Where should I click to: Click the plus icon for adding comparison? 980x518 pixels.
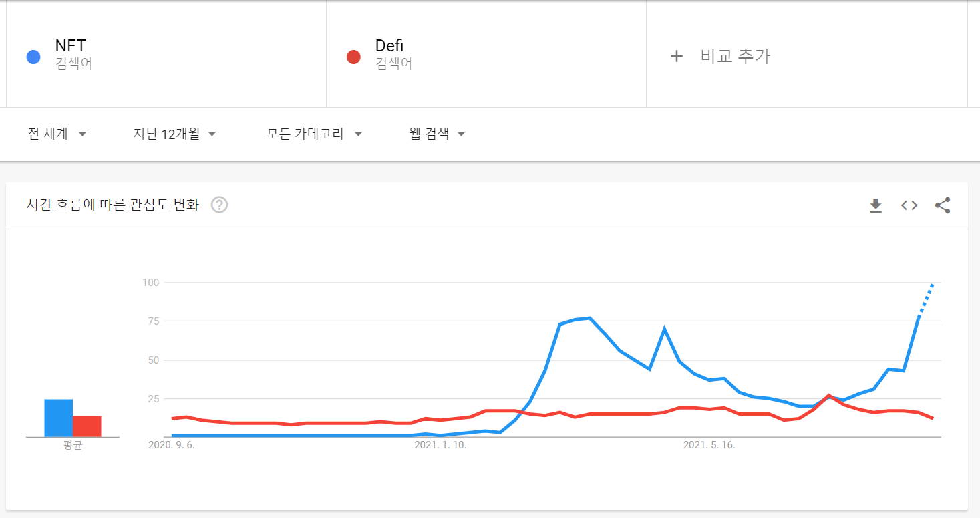[x=676, y=56]
